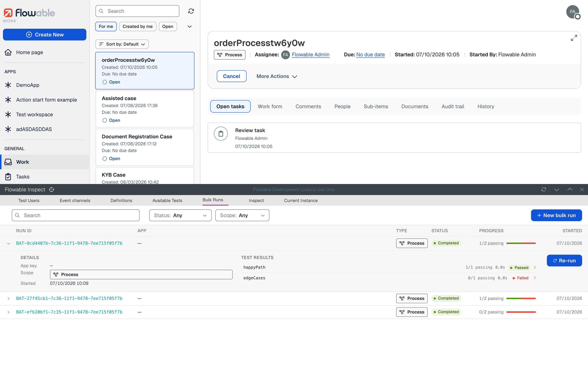
Task: Expand more filters chevron
Action: (189, 26)
